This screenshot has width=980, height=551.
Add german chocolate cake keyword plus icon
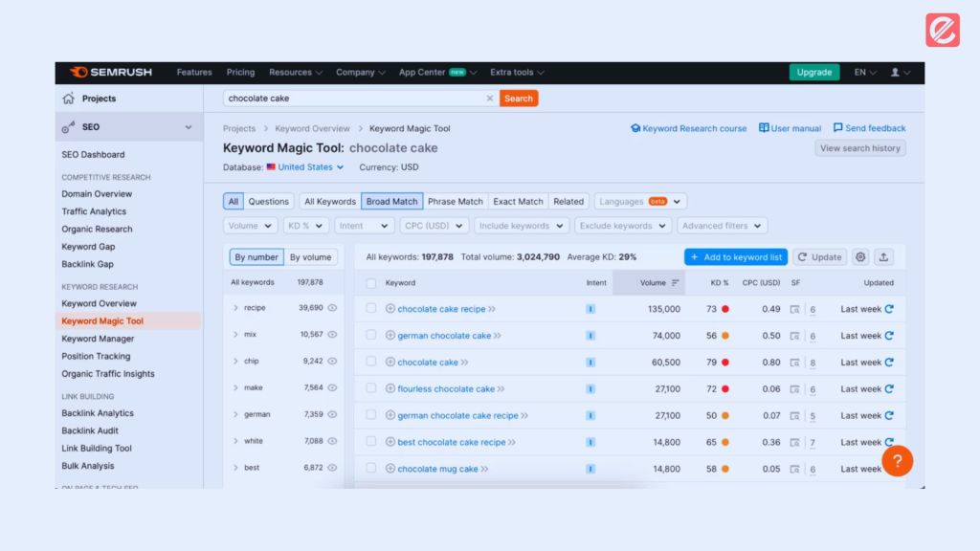(390, 336)
